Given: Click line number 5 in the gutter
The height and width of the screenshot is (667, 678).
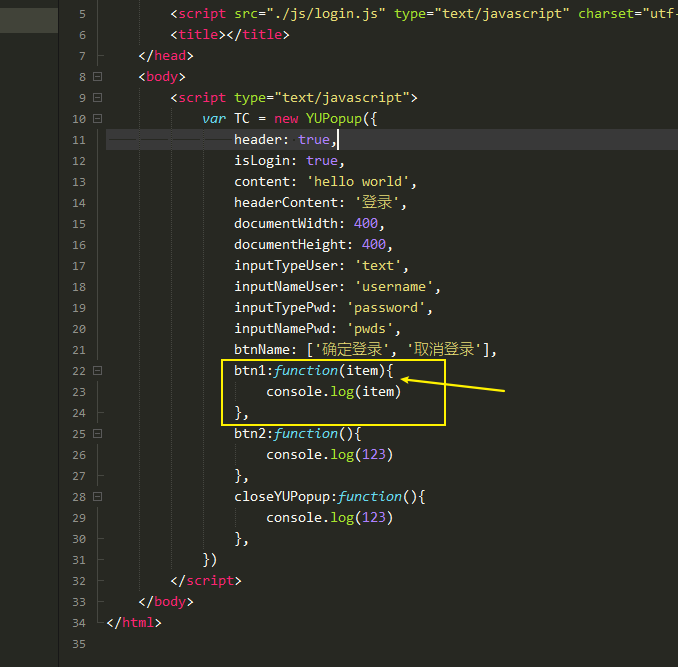Looking at the screenshot, I should click(82, 14).
